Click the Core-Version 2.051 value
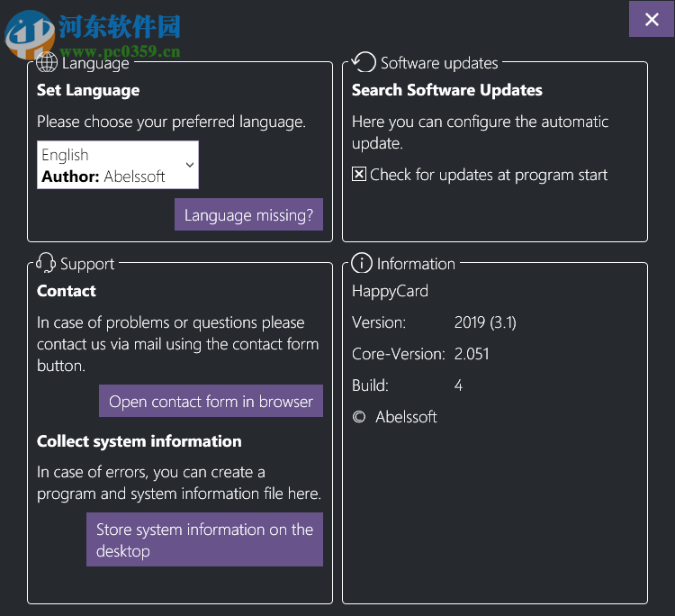The width and height of the screenshot is (675, 616). 472,354
